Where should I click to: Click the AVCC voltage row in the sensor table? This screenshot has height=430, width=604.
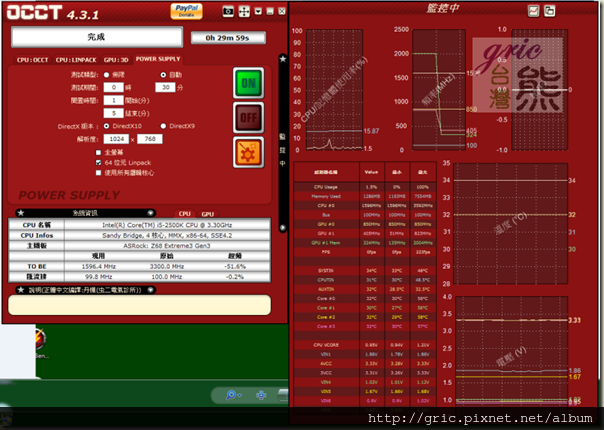point(365,364)
